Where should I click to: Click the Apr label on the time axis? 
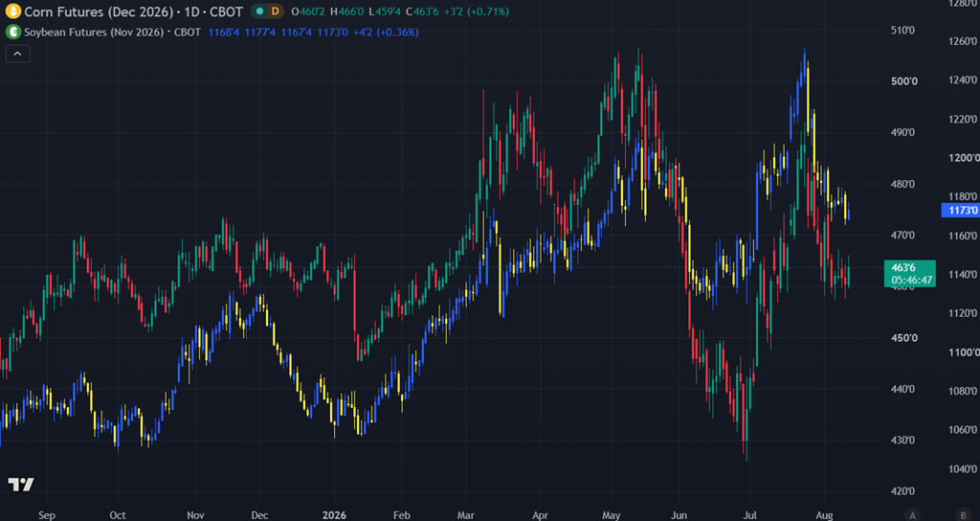(540, 515)
